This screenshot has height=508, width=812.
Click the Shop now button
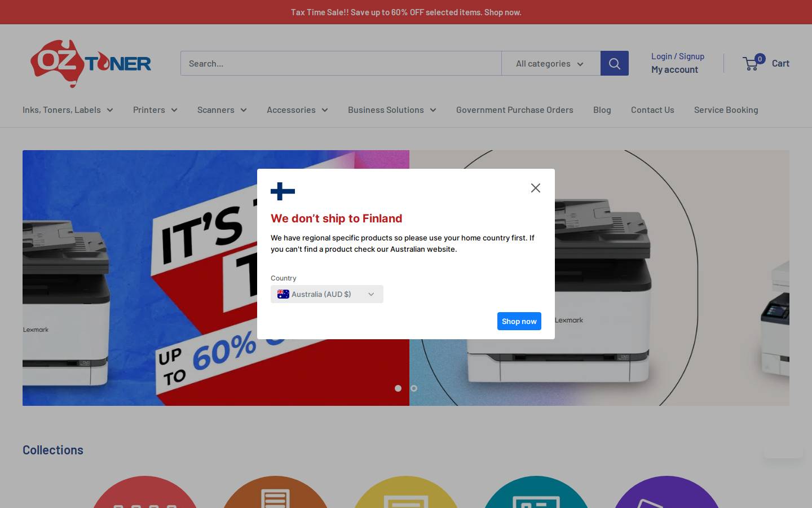click(519, 321)
